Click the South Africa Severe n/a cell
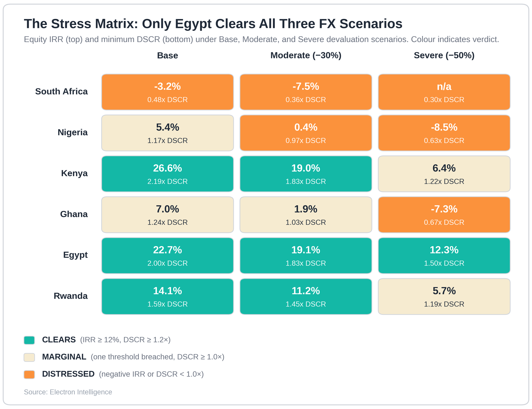Image resolution: width=532 pixels, height=409 pixels. (444, 92)
